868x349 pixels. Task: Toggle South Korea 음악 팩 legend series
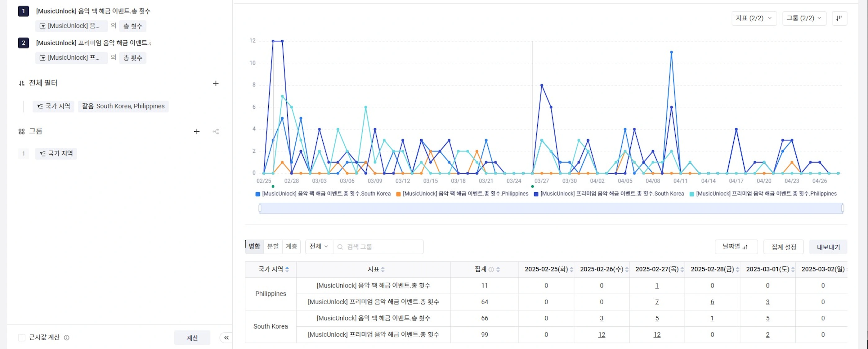coord(323,194)
